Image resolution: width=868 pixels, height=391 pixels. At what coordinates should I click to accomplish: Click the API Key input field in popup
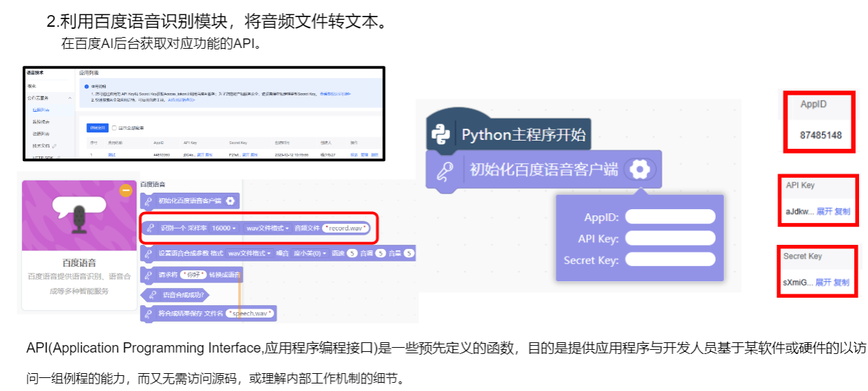pyautogui.click(x=670, y=238)
